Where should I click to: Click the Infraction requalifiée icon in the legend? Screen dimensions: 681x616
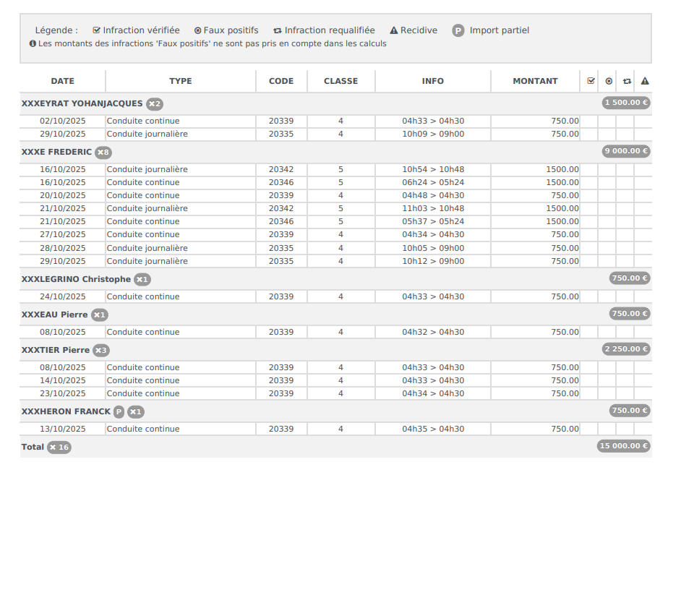click(278, 30)
